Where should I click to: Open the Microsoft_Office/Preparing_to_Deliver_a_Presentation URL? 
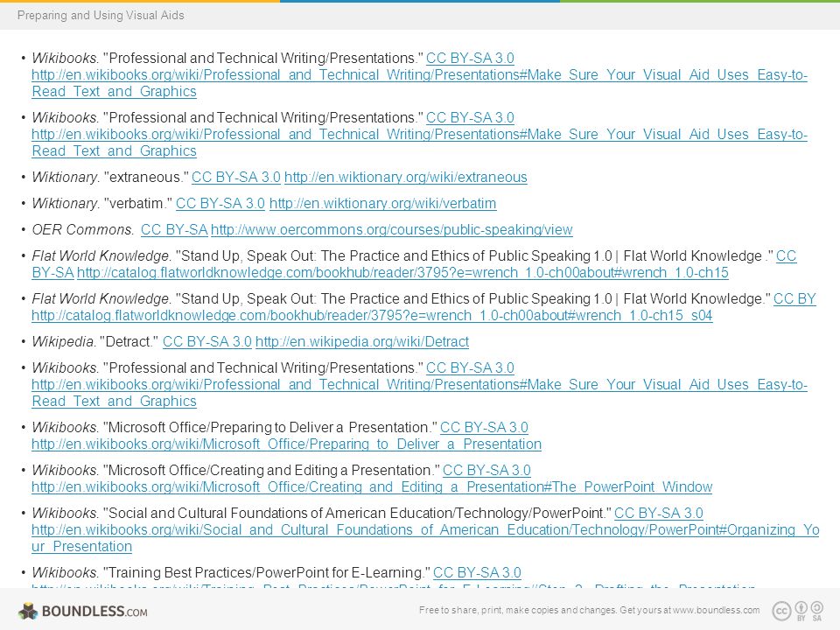(287, 444)
